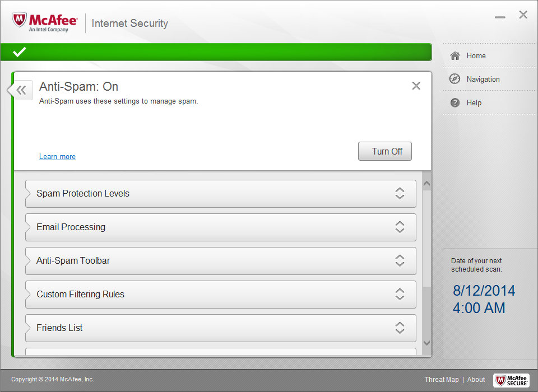Click the double-arrow back icon
This screenshot has width=538, height=392.
pyautogui.click(x=21, y=90)
